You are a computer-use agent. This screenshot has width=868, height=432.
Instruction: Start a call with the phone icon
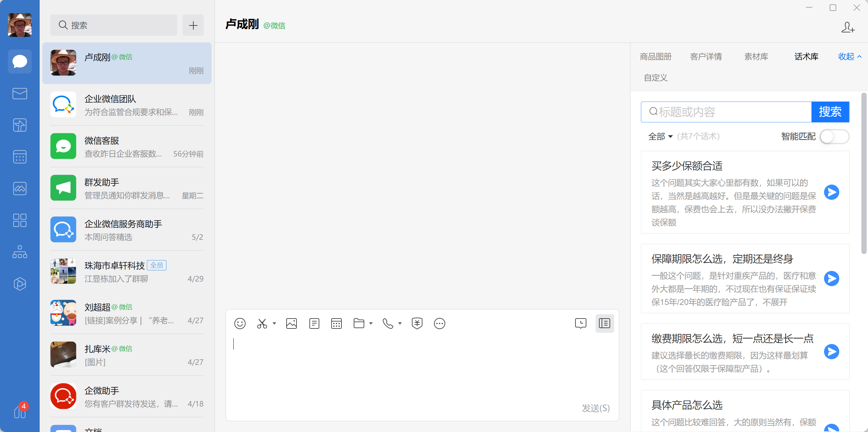[388, 324]
